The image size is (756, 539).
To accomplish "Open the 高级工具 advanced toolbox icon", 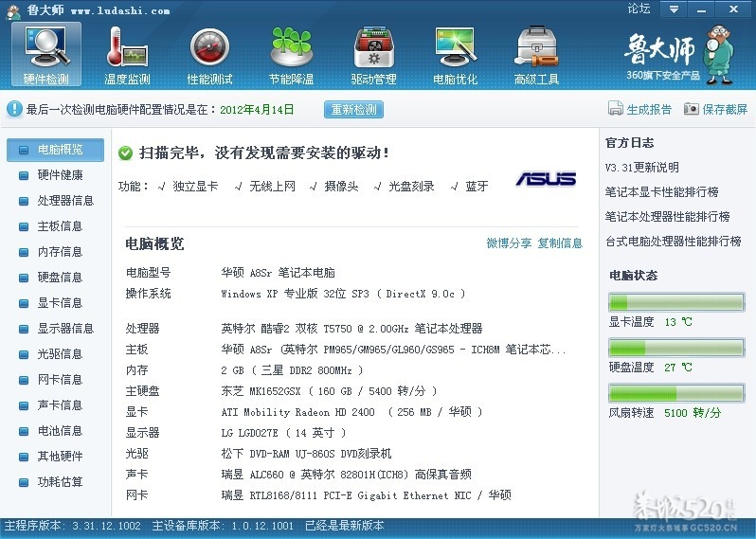I will (536, 55).
